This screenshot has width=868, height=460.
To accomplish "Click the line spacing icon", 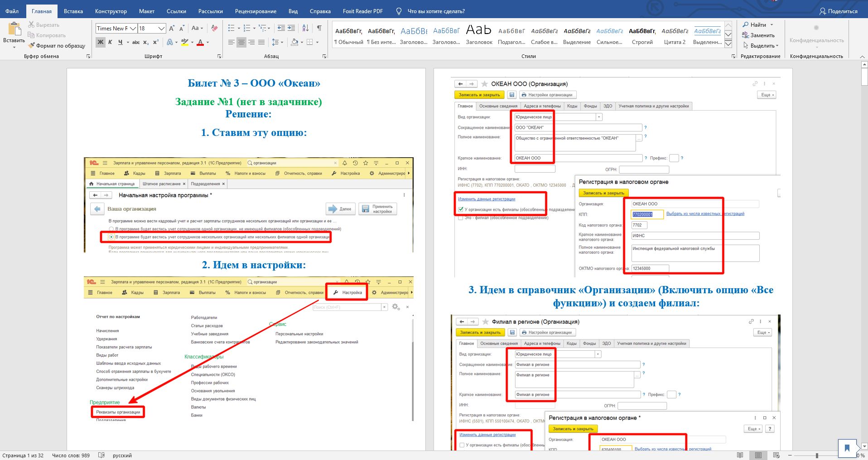I will pyautogui.click(x=275, y=42).
